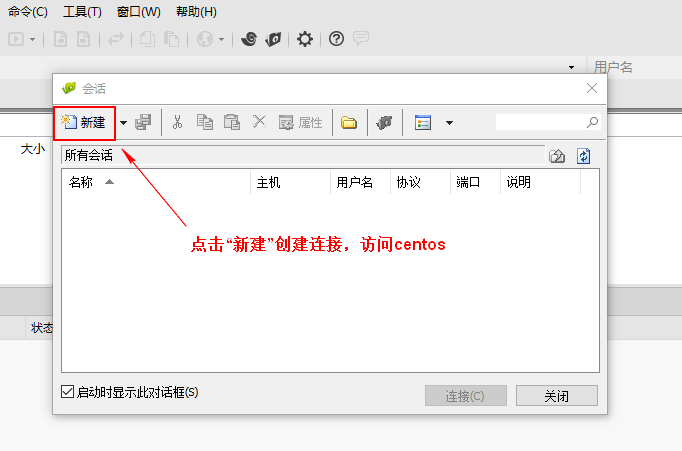This screenshot has height=451, width=682.
Task: Open the 帮助(H) menu
Action: coord(196,12)
